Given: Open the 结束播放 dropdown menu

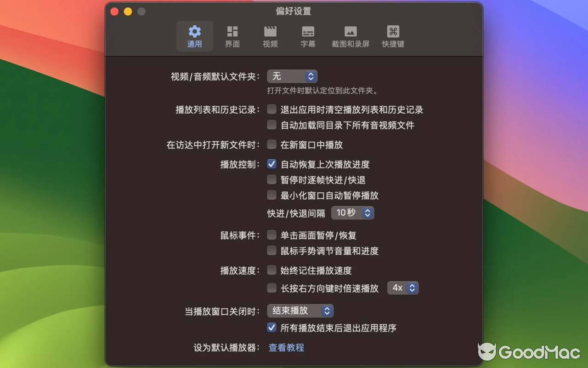Looking at the screenshot, I should click(300, 311).
